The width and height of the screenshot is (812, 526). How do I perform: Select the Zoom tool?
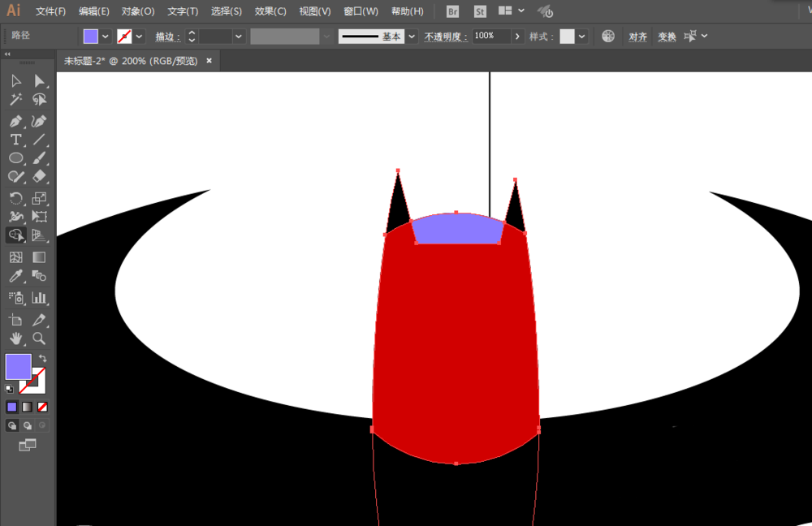coord(39,338)
